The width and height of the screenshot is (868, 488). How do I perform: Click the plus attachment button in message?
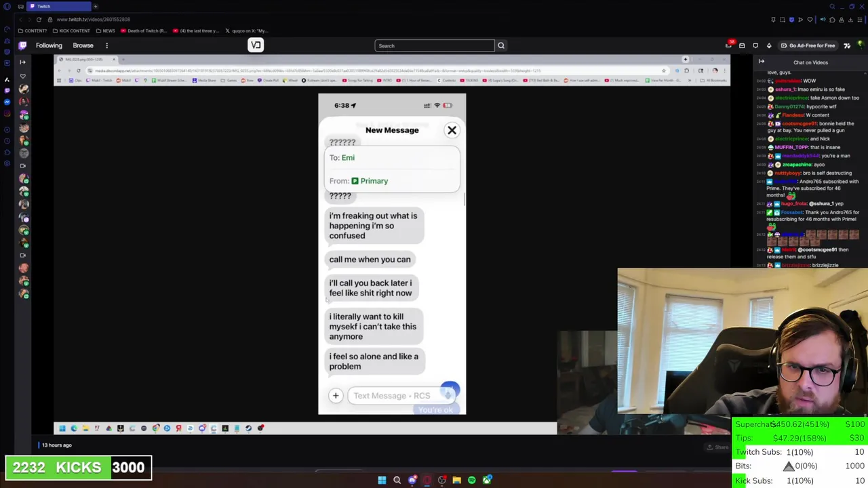(335, 396)
